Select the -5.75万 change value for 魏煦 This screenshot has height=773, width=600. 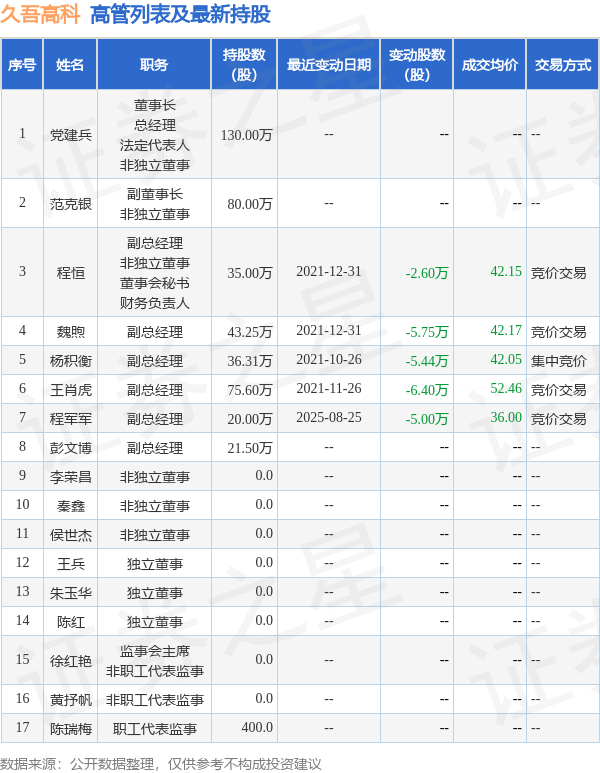pyautogui.click(x=427, y=332)
